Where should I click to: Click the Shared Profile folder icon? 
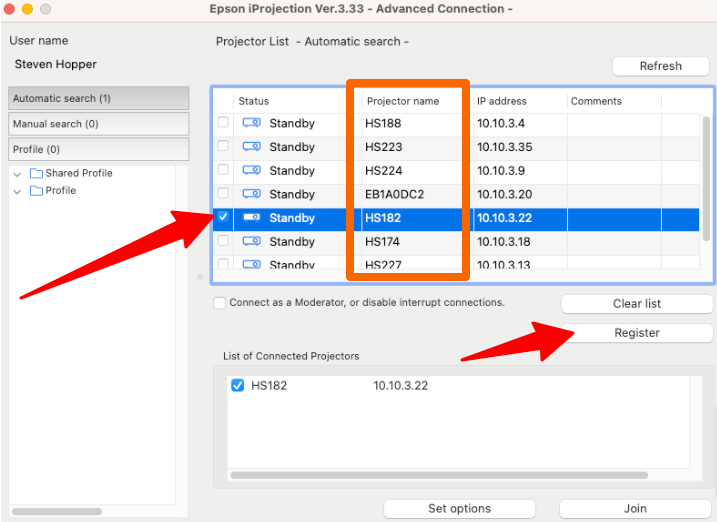[36, 173]
